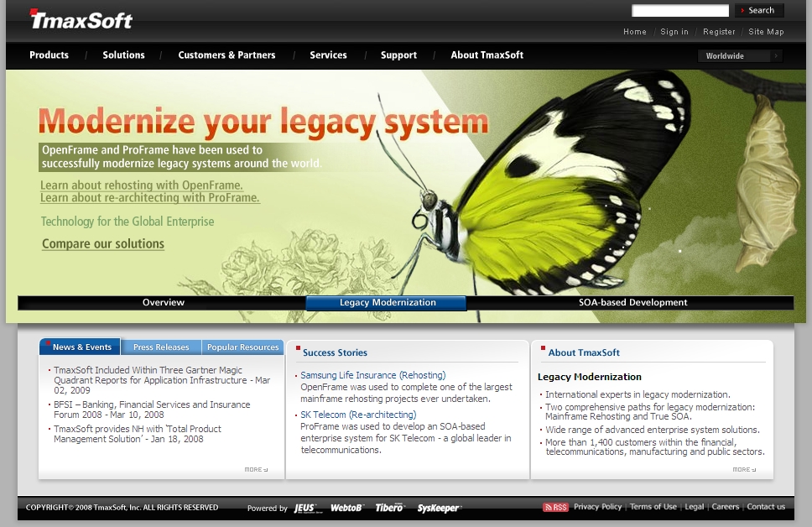Open the SK Telecom (Re-architecting) story

[358, 415]
